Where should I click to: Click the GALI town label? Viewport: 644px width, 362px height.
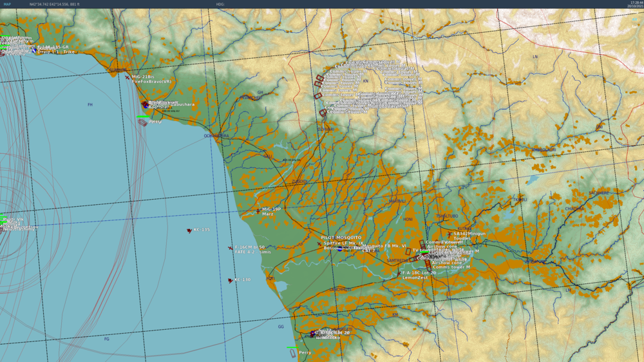tap(268, 157)
